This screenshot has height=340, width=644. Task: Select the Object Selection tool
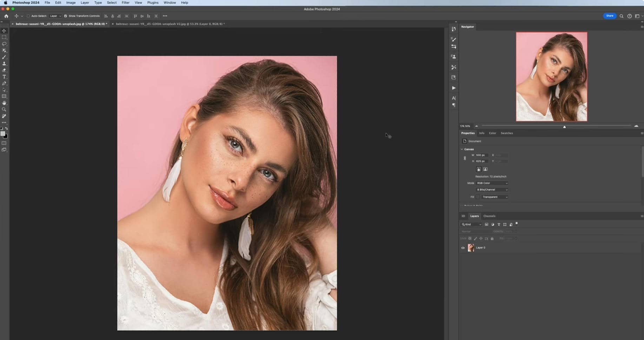[4, 51]
